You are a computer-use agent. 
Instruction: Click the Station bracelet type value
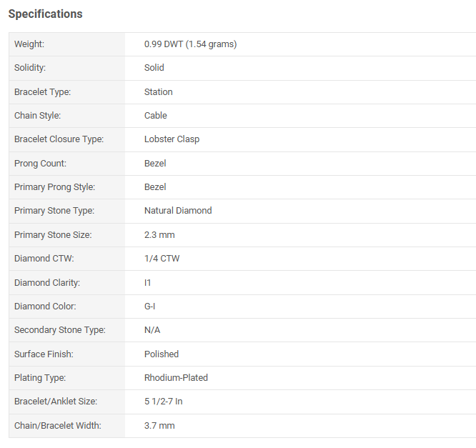158,92
